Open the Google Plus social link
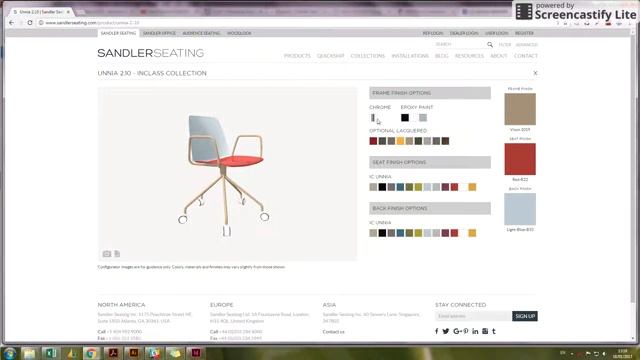 click(x=457, y=331)
